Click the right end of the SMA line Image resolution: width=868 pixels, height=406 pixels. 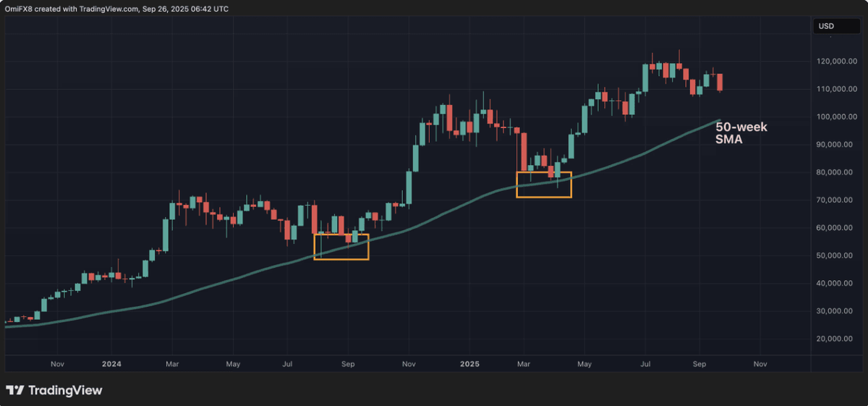[720, 120]
